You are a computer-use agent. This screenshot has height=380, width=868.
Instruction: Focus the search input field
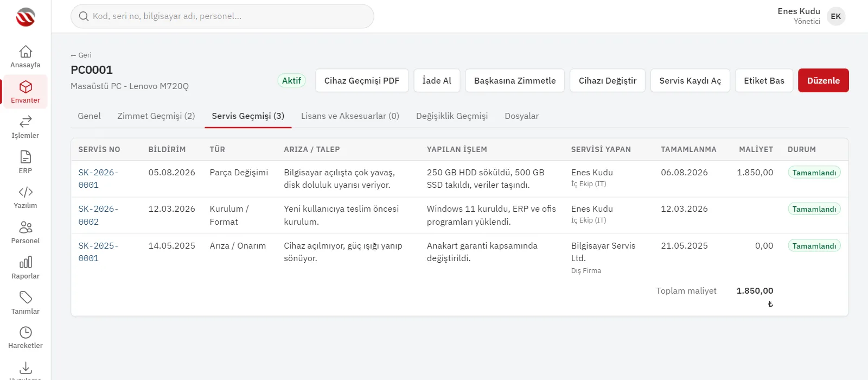pos(222,16)
